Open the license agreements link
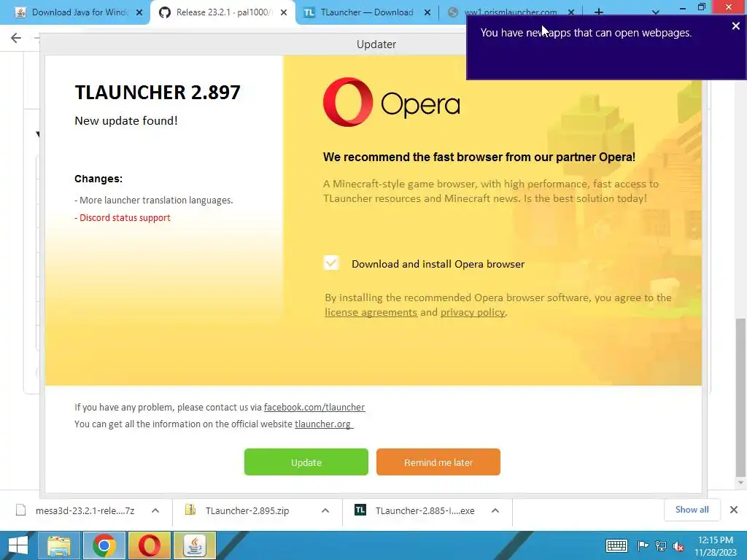747x560 pixels. point(371,312)
